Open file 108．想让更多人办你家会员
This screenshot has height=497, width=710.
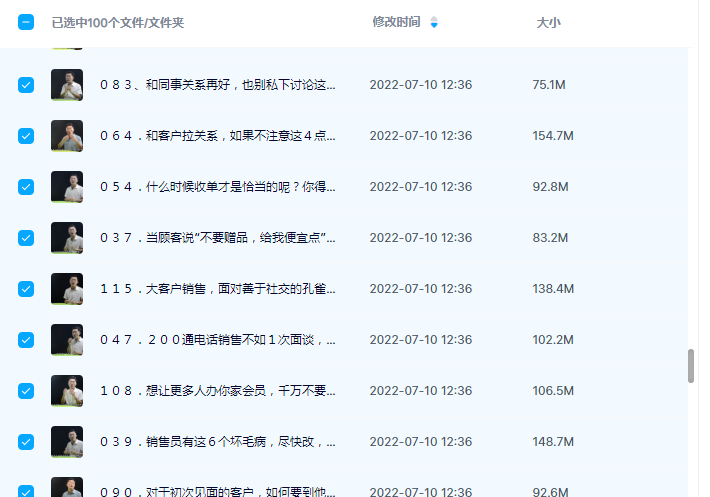[x=217, y=391]
